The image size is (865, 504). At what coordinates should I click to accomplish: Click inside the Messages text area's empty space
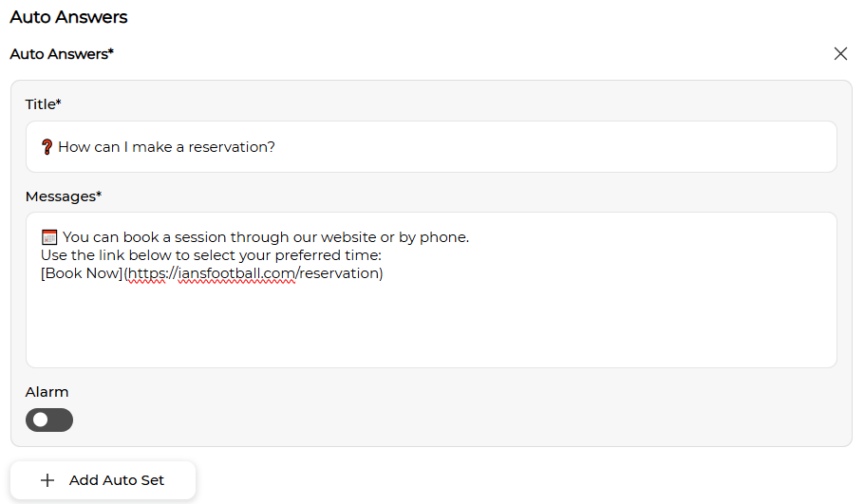click(x=431, y=326)
